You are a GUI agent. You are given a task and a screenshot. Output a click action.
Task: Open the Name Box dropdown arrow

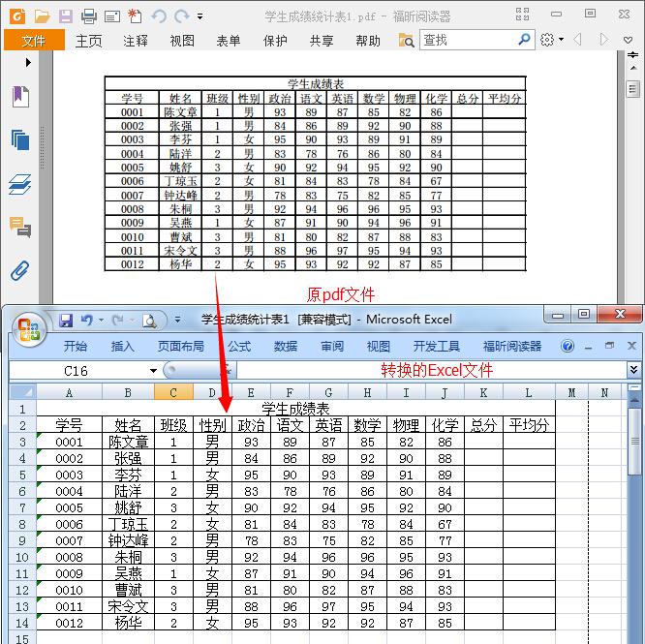coord(153,371)
